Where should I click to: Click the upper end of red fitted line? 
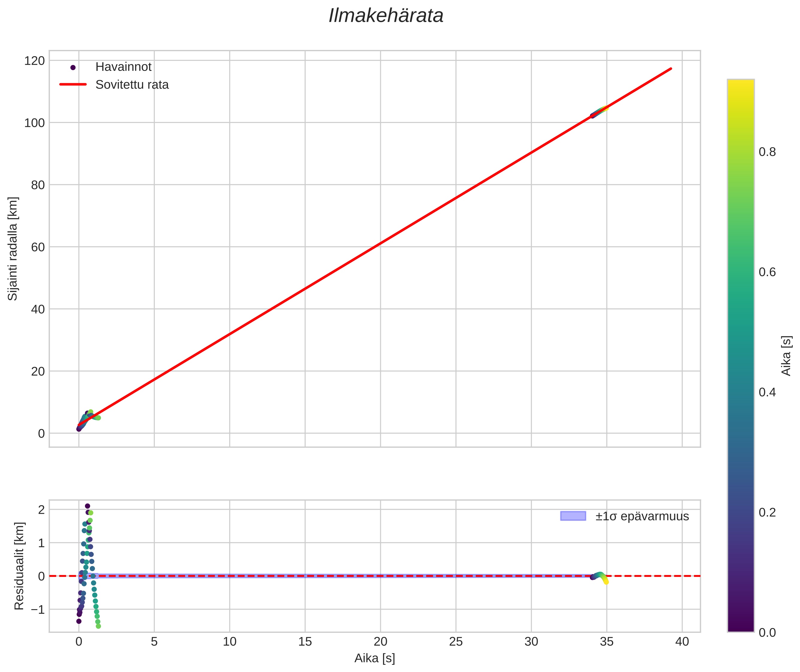tap(670, 69)
